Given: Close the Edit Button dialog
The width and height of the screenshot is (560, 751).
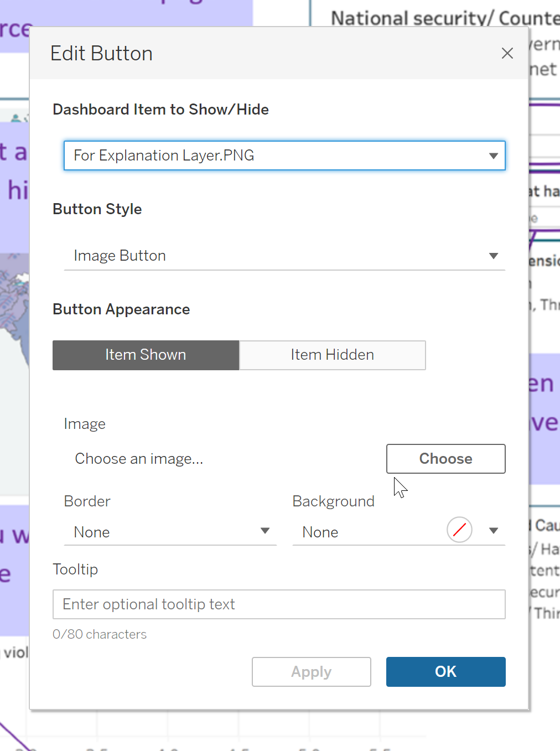Looking at the screenshot, I should point(507,53).
